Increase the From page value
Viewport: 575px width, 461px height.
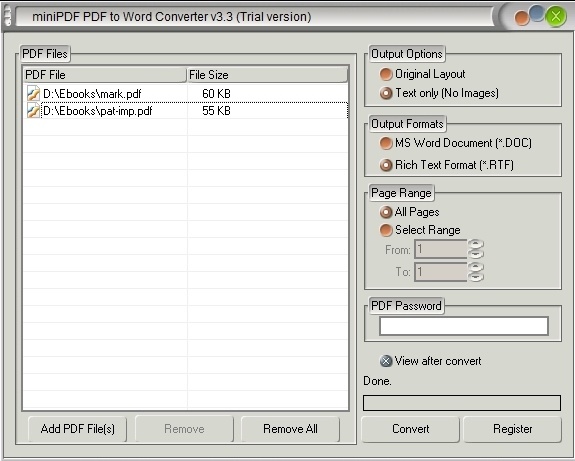(x=476, y=245)
